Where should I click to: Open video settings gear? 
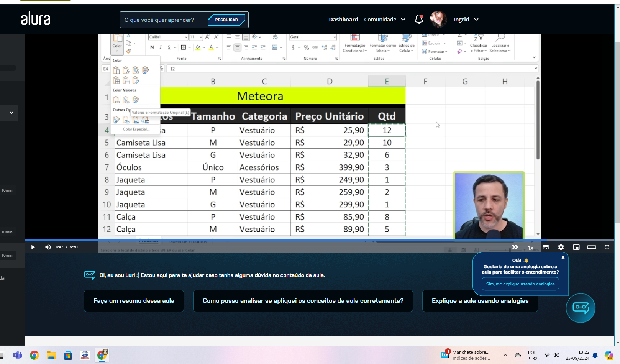[x=561, y=247]
